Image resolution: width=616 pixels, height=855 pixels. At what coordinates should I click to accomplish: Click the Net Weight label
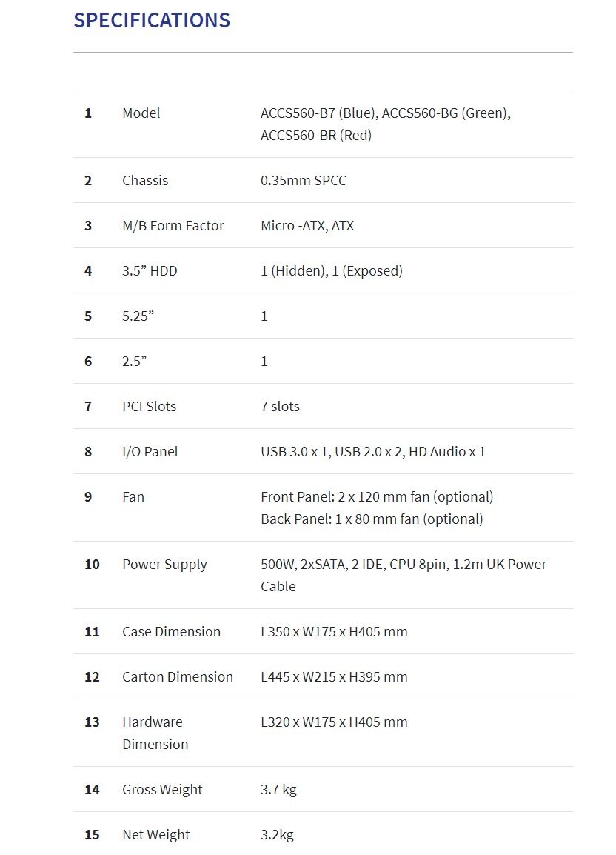pyautogui.click(x=155, y=835)
